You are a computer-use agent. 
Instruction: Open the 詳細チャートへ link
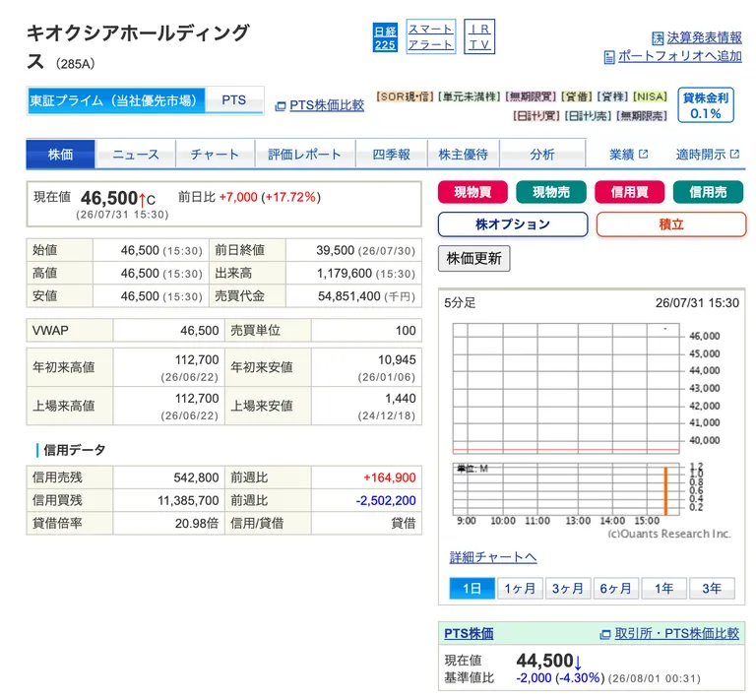point(493,557)
